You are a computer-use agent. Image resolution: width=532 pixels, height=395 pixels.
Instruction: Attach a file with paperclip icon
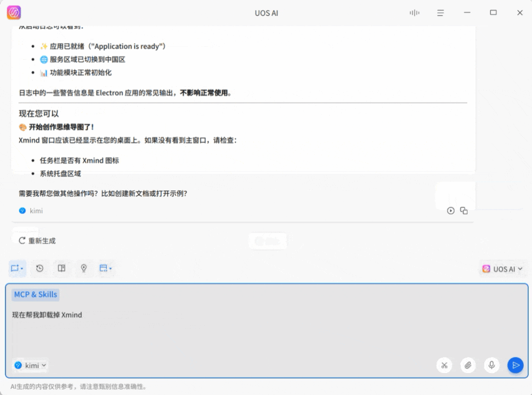tap(468, 365)
